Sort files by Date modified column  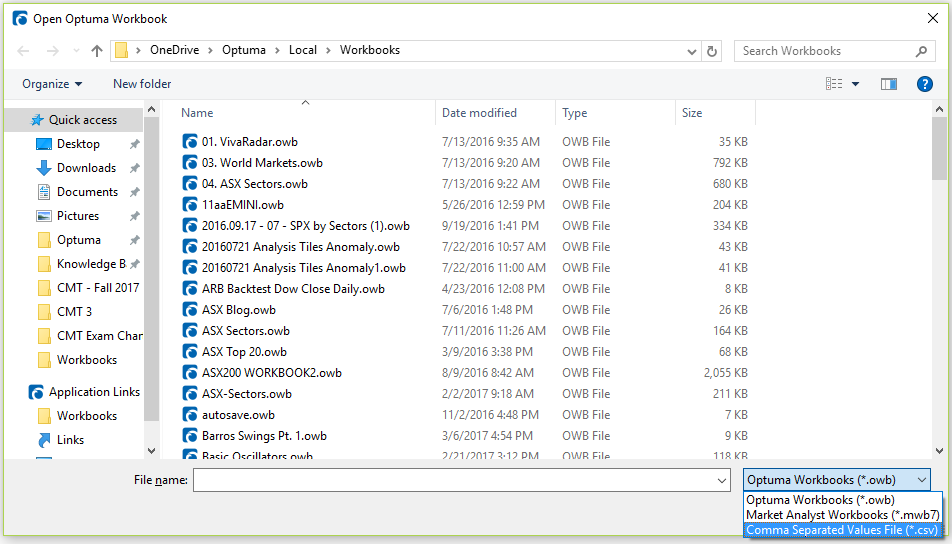coord(479,113)
